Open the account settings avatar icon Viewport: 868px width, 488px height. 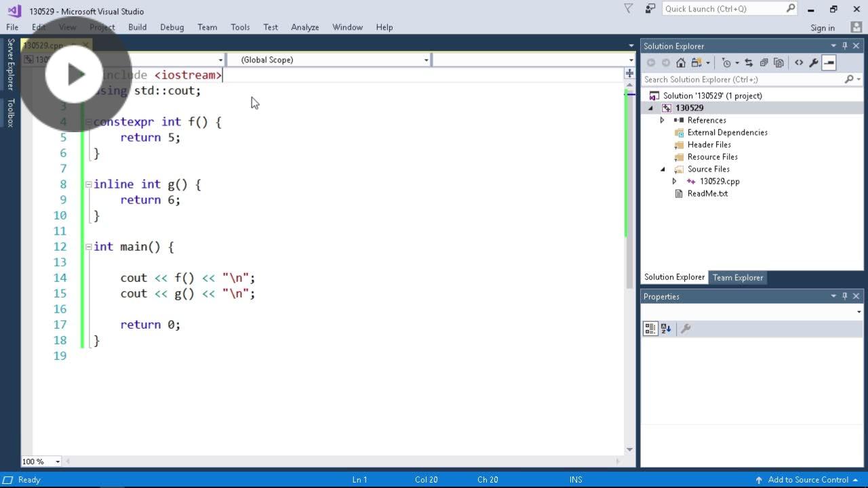tap(856, 27)
